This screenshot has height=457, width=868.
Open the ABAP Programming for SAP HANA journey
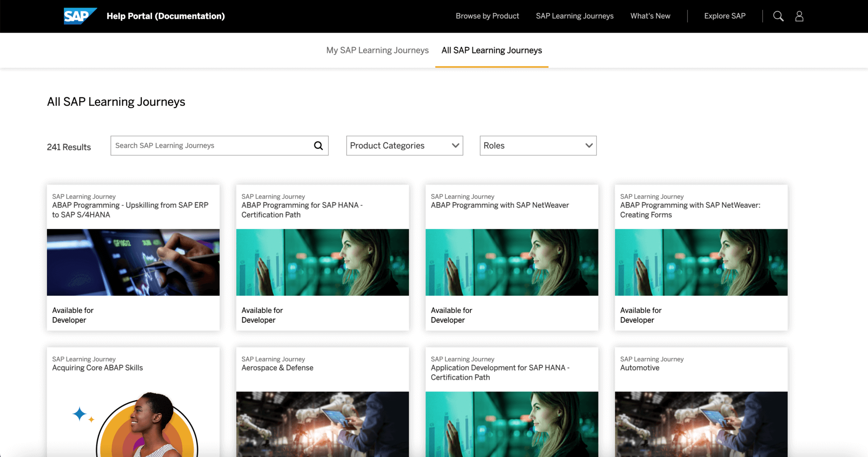click(302, 210)
